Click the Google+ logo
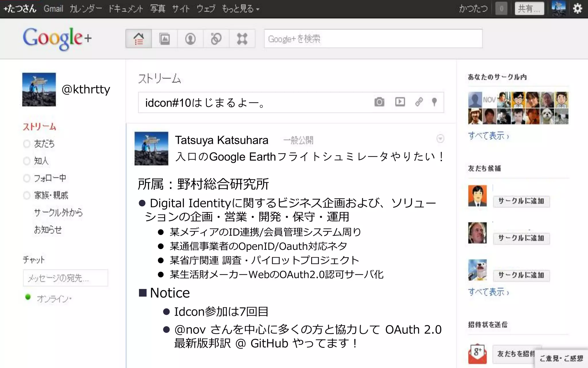 pos(57,39)
